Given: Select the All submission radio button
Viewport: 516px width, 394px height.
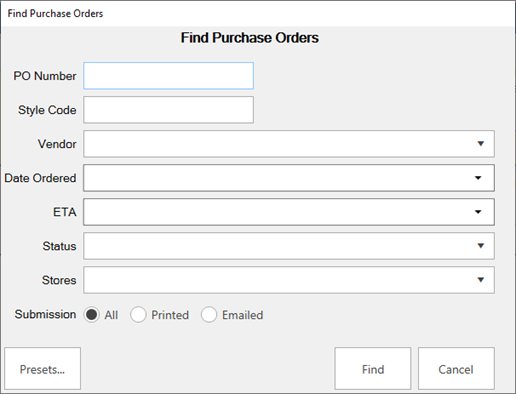Looking at the screenshot, I should [92, 315].
